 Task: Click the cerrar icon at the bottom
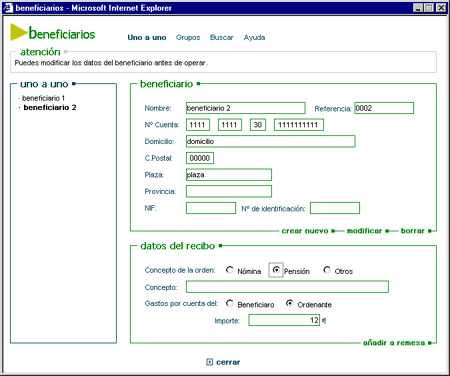coord(209,362)
